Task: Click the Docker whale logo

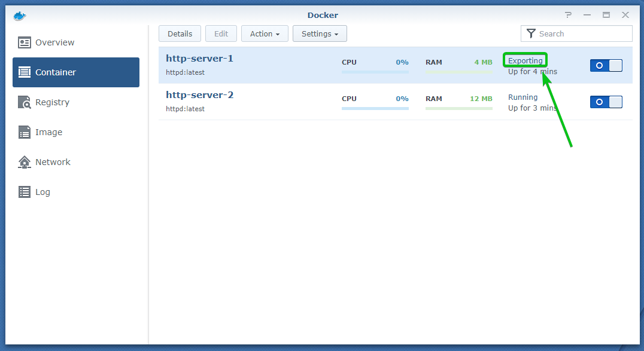Action: coord(20,15)
